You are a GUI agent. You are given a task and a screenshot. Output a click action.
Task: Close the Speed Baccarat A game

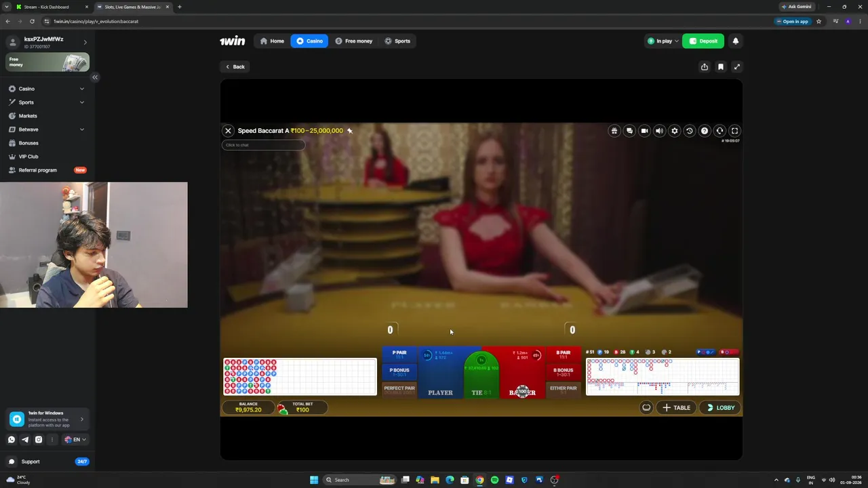[x=228, y=131]
